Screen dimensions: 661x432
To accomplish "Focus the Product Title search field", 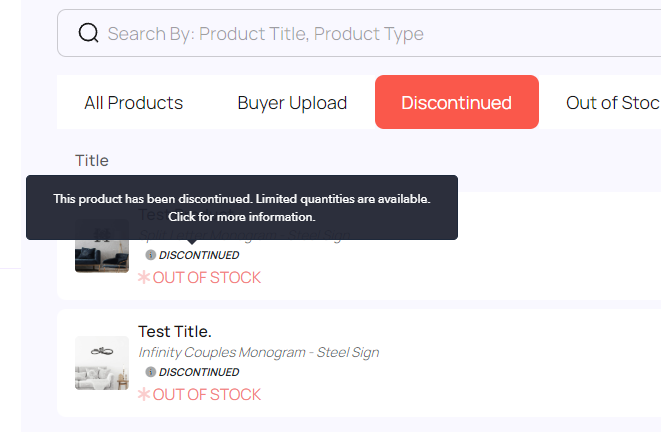I will (359, 33).
